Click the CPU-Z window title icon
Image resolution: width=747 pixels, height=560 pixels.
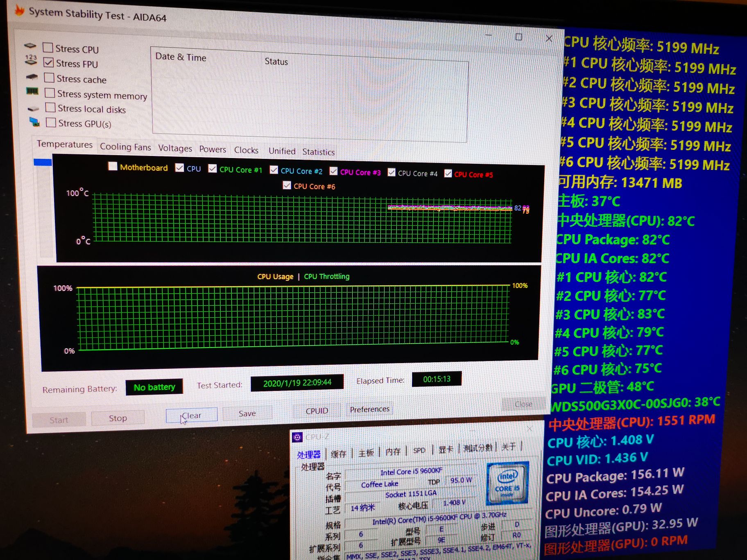(297, 437)
